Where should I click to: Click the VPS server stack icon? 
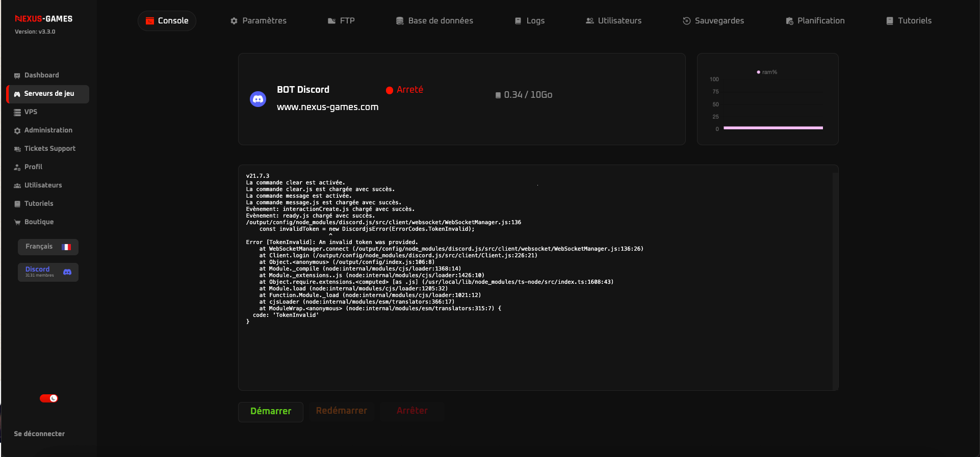point(17,113)
